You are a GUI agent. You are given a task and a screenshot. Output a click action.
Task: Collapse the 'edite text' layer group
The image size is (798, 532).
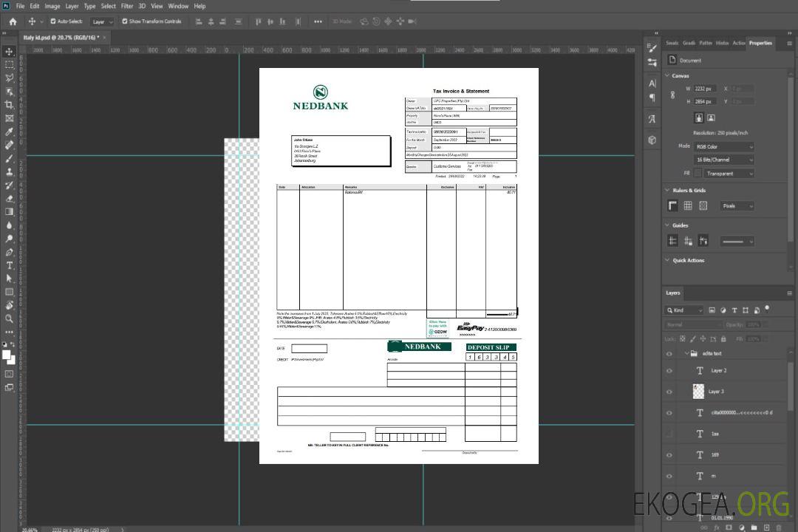point(686,353)
